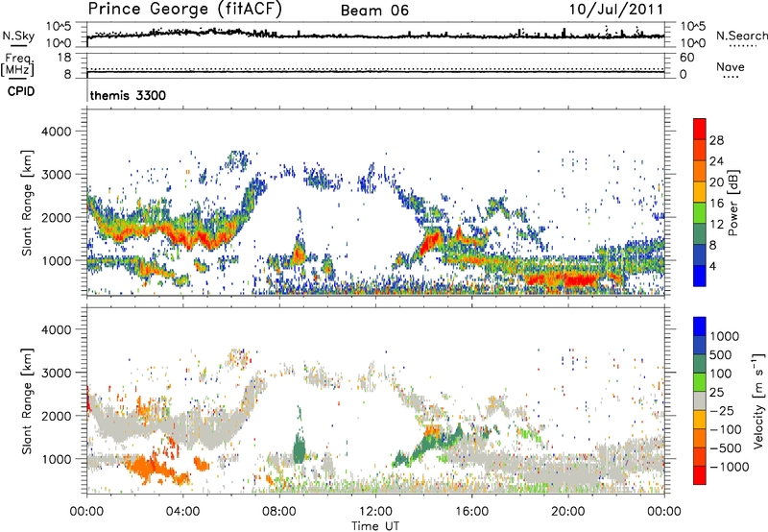This screenshot has width=768, height=532.
Task: Click the '500' value on Velocity colorbar
Action: [x=720, y=354]
